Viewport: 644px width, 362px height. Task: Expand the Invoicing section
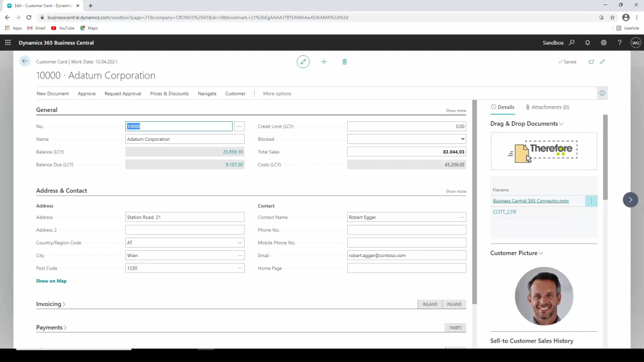[50, 304]
